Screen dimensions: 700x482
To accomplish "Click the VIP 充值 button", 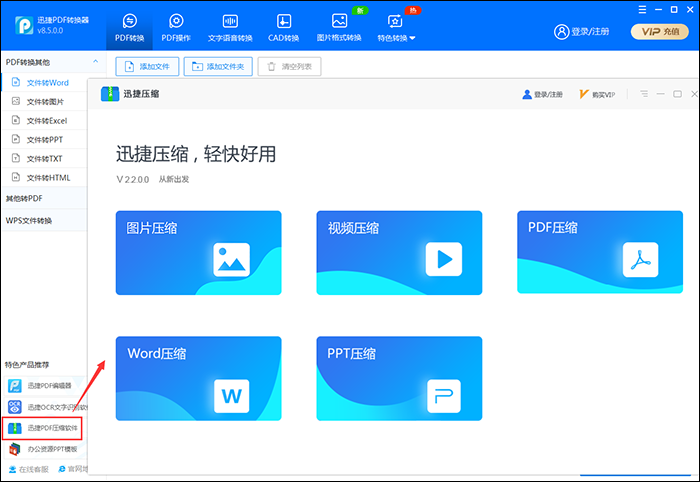I will [x=660, y=32].
